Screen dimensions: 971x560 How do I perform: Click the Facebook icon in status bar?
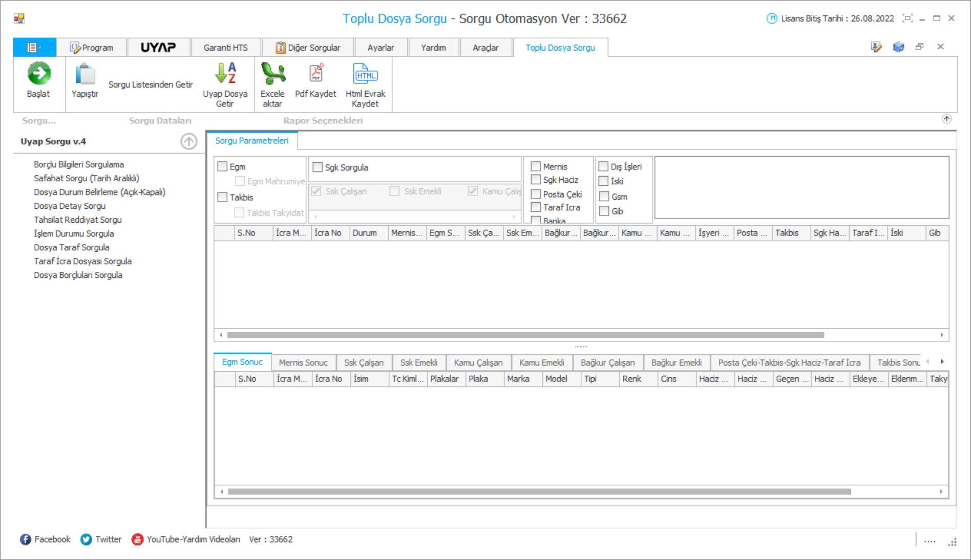(x=25, y=540)
